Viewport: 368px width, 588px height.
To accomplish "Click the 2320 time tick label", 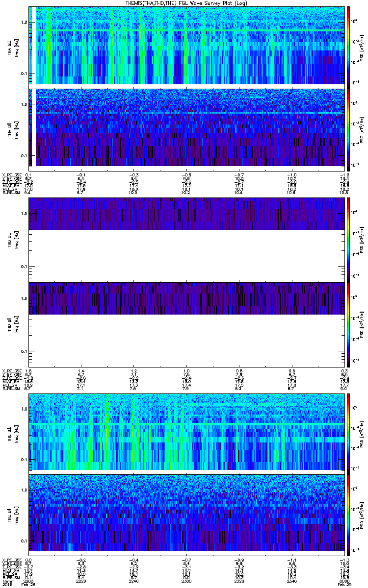I will click(x=239, y=581).
